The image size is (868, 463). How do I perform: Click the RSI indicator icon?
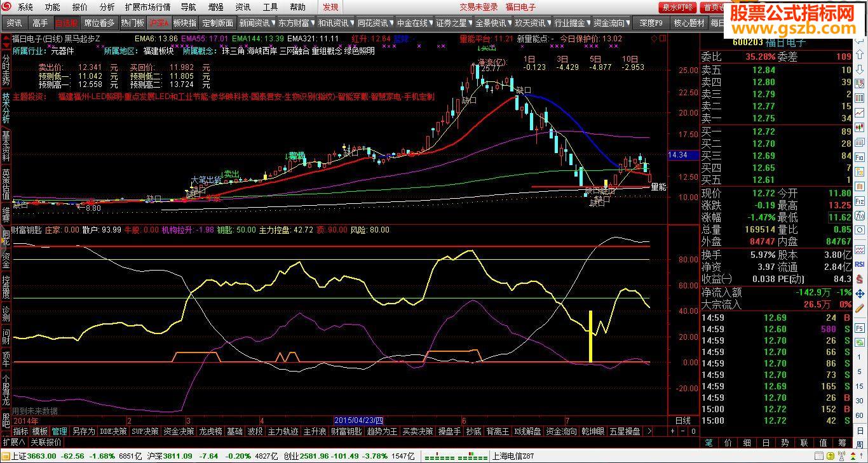click(x=859, y=264)
